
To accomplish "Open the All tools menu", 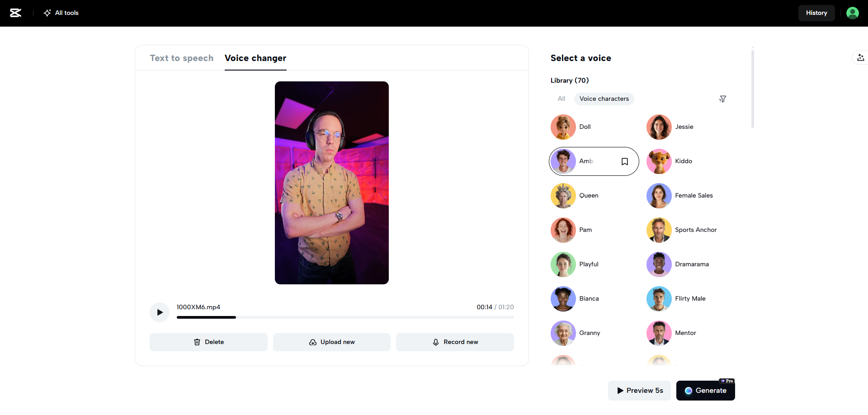I will tap(61, 13).
